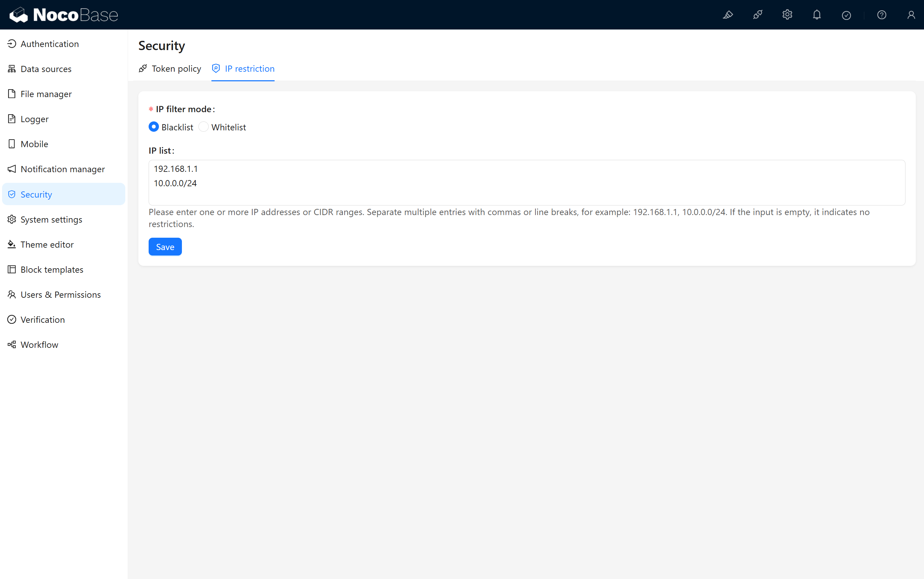Open the notification bell icon
Viewport: 924px width, 579px height.
[x=817, y=15]
